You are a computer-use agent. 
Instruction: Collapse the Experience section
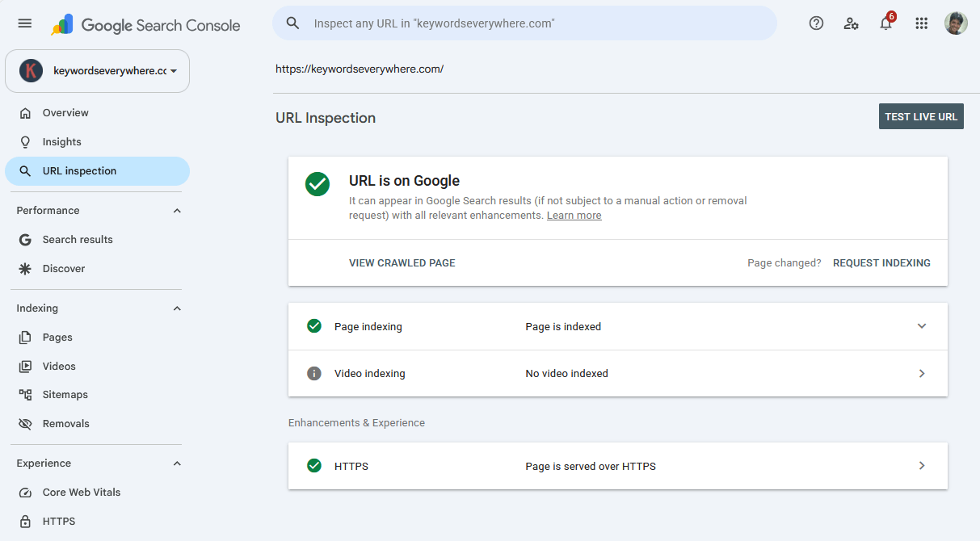tap(177, 463)
